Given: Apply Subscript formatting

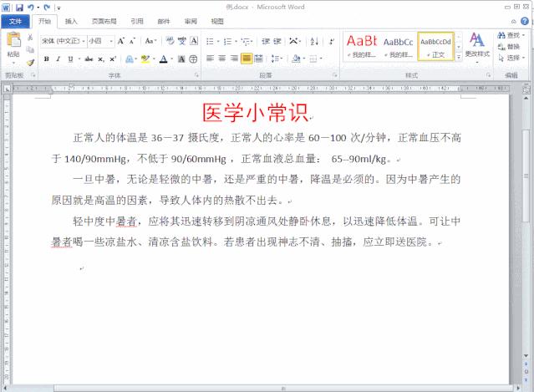Looking at the screenshot, I should [x=101, y=59].
